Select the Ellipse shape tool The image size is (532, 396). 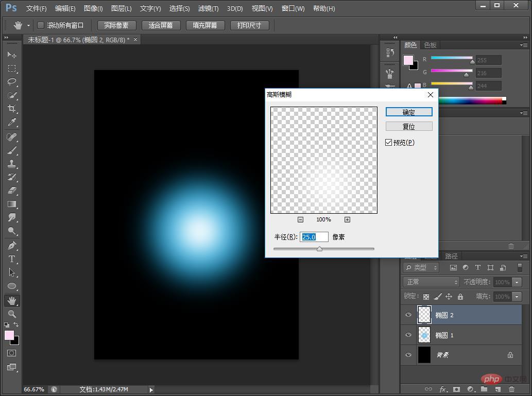pyautogui.click(x=12, y=286)
